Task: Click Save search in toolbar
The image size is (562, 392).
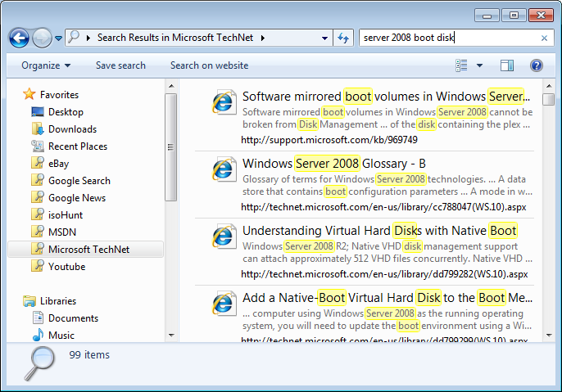Action: 120,65
